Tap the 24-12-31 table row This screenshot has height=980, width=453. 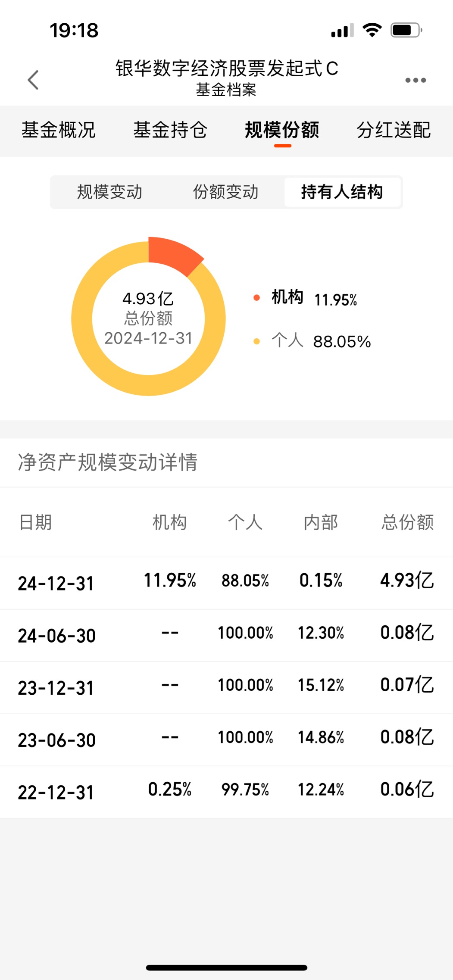coord(226,583)
